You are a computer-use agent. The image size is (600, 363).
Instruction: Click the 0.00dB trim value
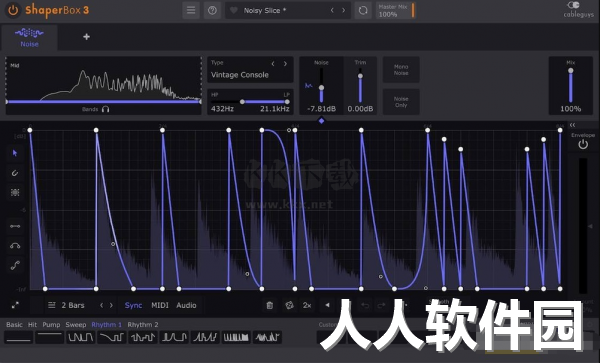[x=360, y=109]
